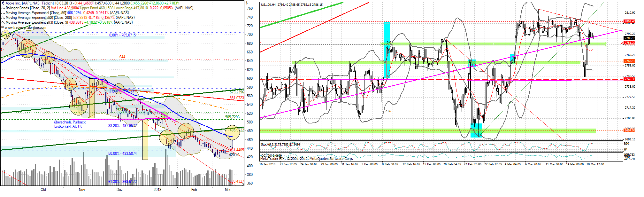Click the line icon of Moving Average Exponential(3) [Close, 9]
The height and width of the screenshot is (197, 644).
(3, 22)
